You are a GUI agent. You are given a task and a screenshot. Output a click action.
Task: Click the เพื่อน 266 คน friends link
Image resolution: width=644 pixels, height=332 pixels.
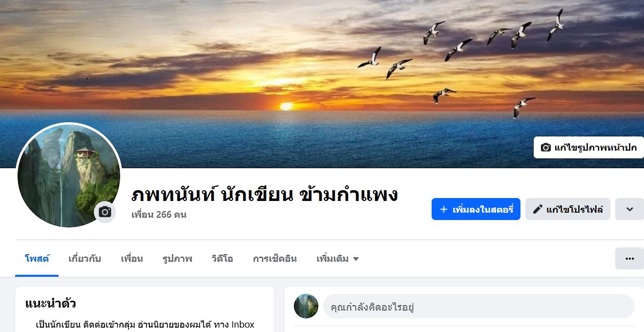click(x=159, y=215)
